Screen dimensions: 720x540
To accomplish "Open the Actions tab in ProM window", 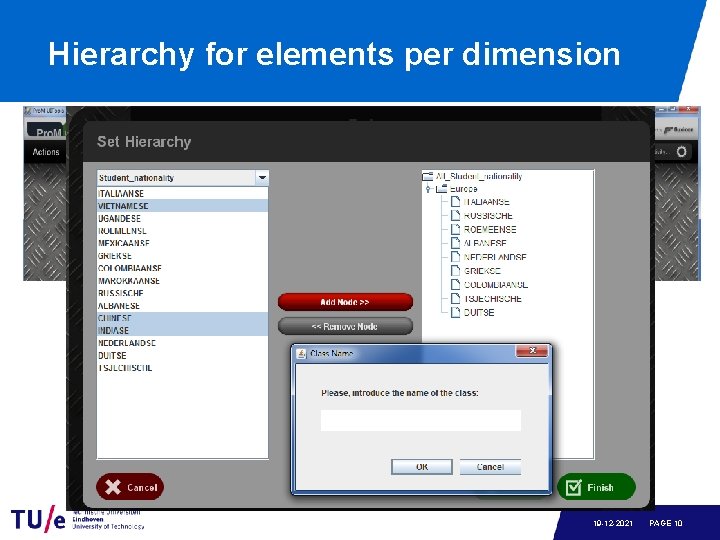I will click(46, 152).
